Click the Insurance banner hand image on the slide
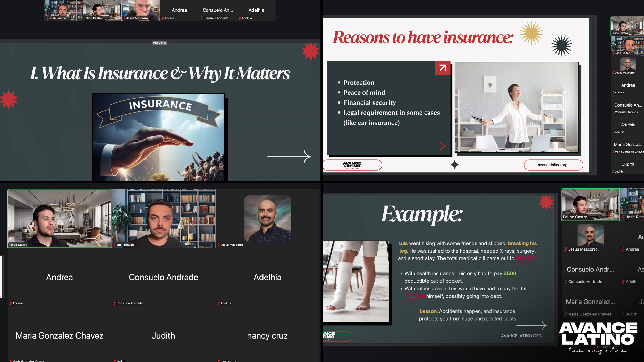This screenshot has height=362, width=644. pos(158,137)
